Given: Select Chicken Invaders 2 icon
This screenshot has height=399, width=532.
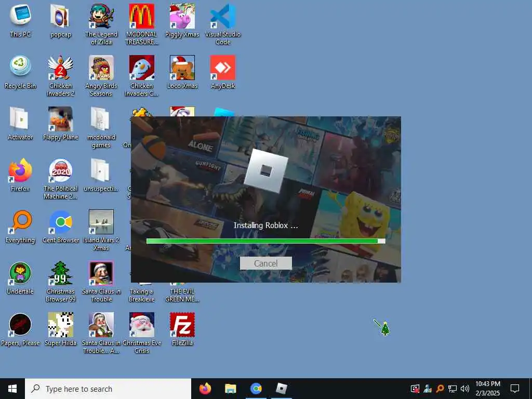Looking at the screenshot, I should [60, 76].
